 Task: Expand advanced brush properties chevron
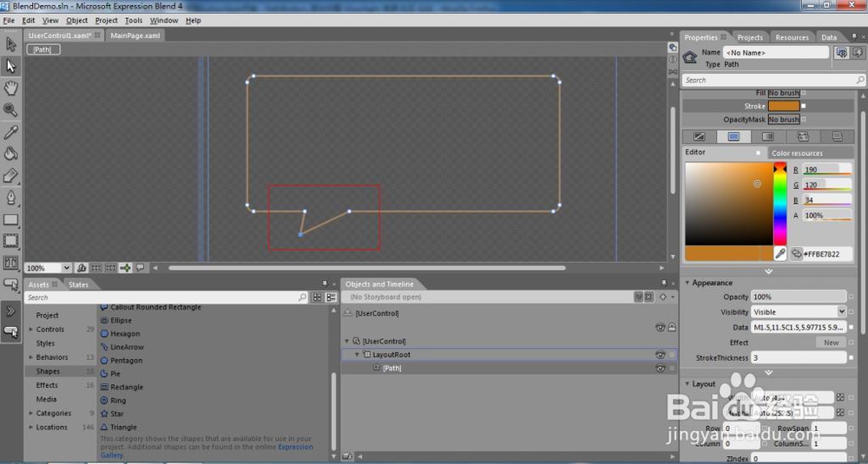768,271
